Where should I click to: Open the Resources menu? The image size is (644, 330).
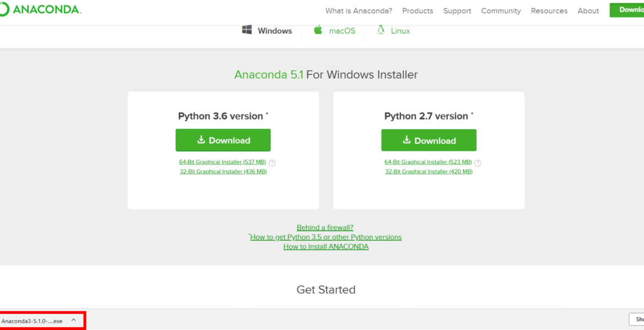(x=549, y=10)
